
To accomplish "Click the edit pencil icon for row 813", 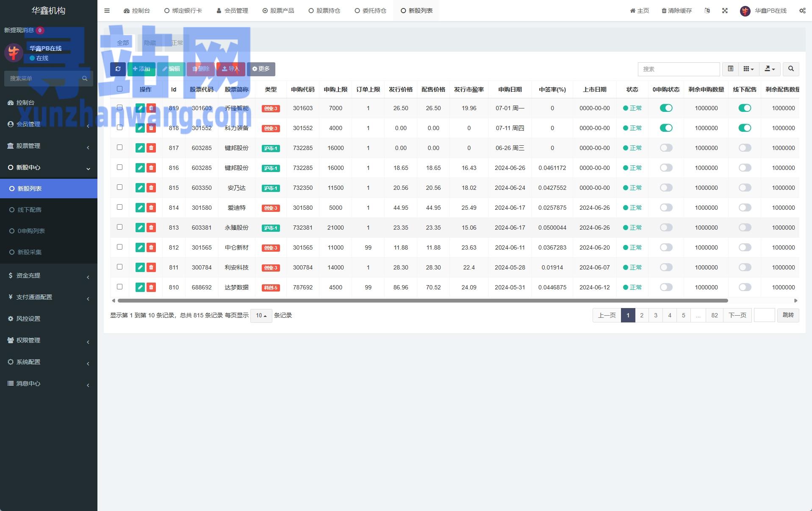I will coord(140,228).
